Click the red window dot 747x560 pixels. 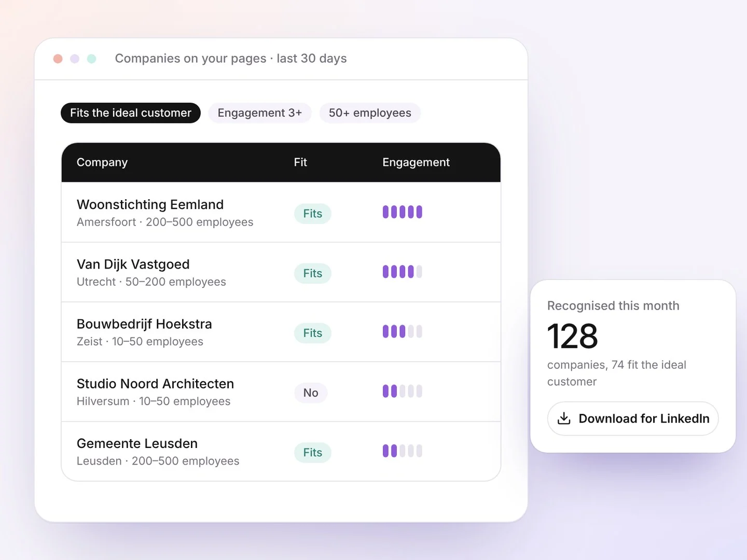pyautogui.click(x=58, y=59)
